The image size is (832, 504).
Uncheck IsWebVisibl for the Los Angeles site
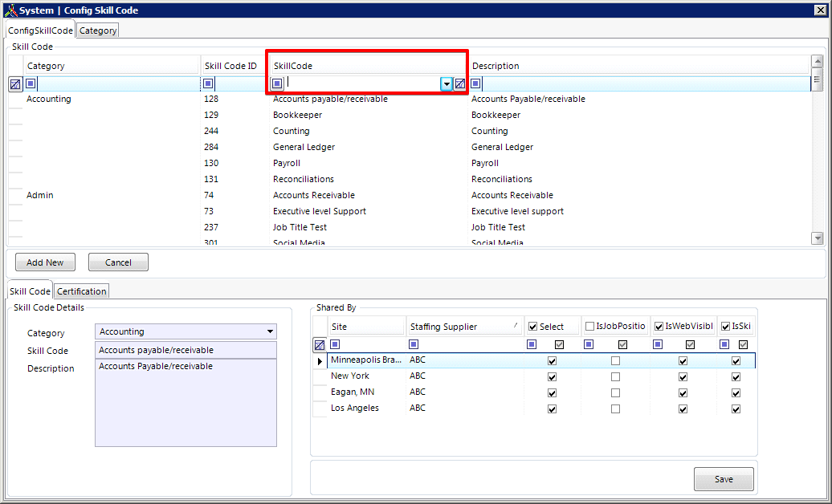683,409
